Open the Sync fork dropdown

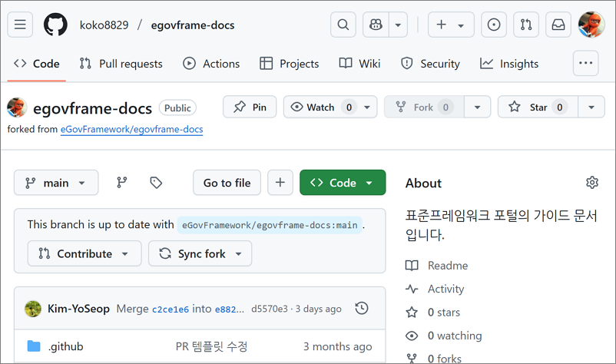click(200, 253)
